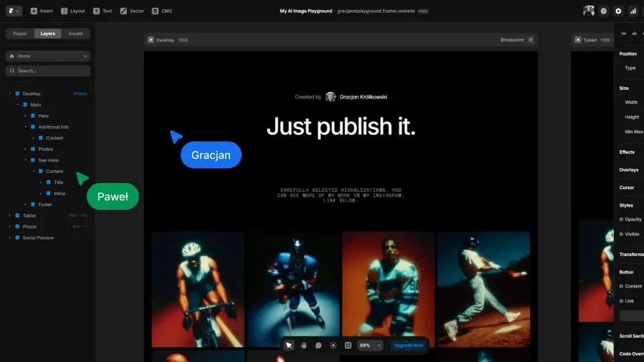Toggle the light/dark theme sun icon

333,345
